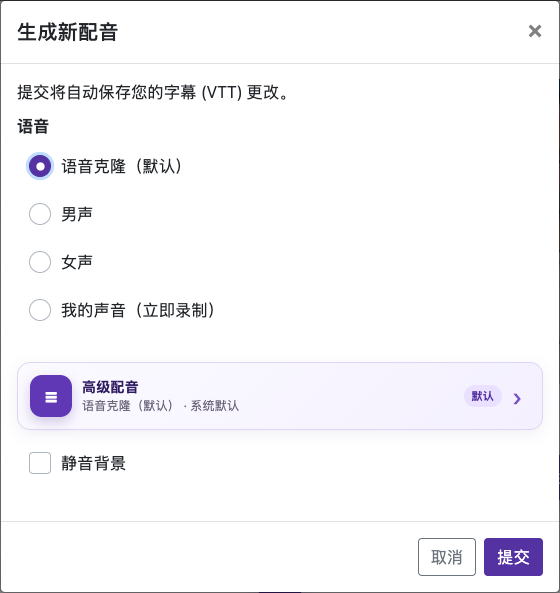Click the 默认 badge on 高级配音 card
560x593 pixels.
pyautogui.click(x=482, y=396)
